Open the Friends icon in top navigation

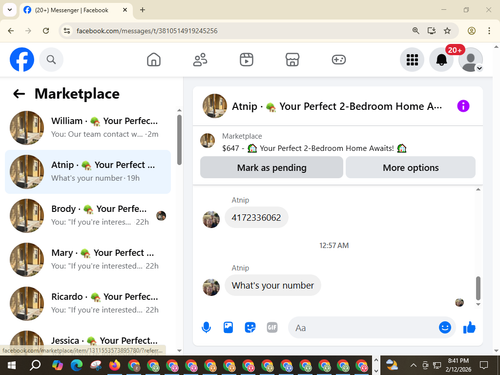click(200, 60)
